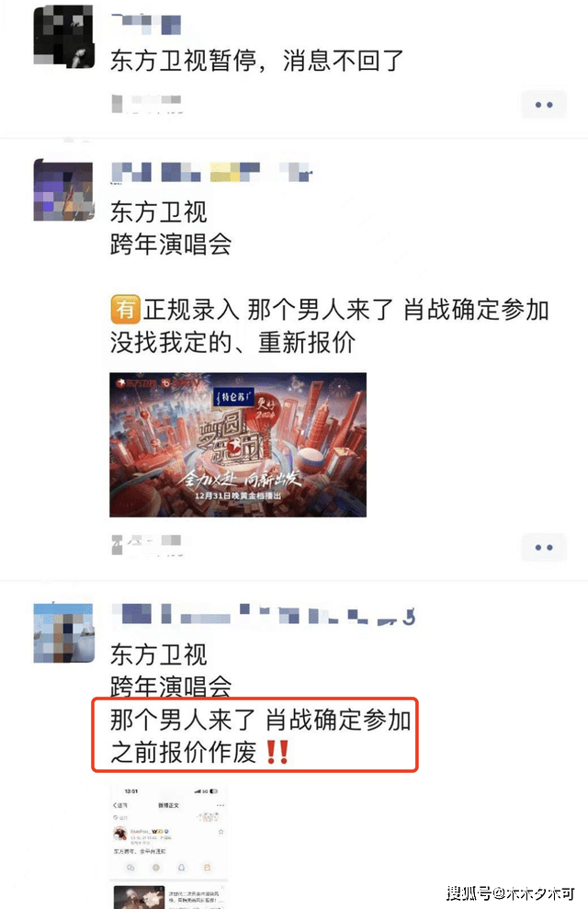Screen dimensions: 588x909
Task: Click the 搜狐号@木木夕木可 watermark
Action: coord(511,893)
